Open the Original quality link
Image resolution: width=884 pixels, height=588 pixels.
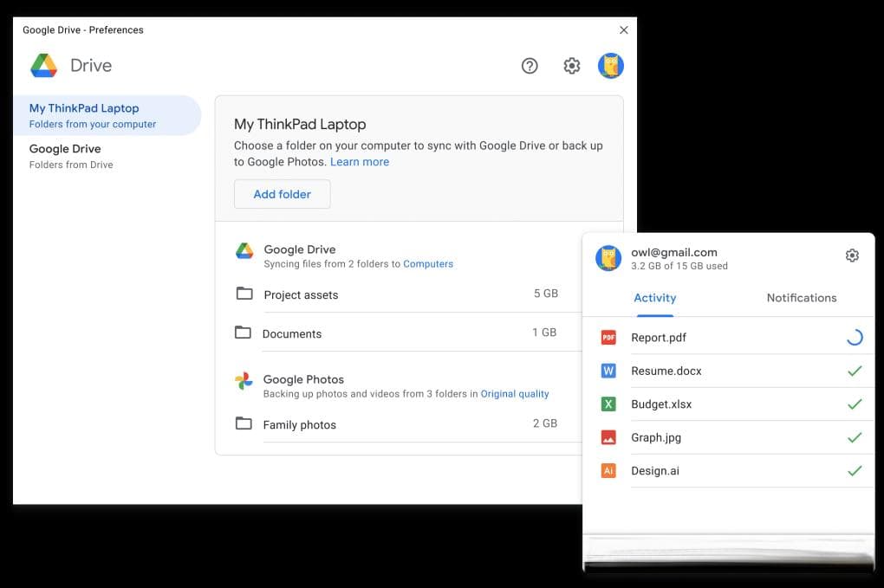point(515,394)
